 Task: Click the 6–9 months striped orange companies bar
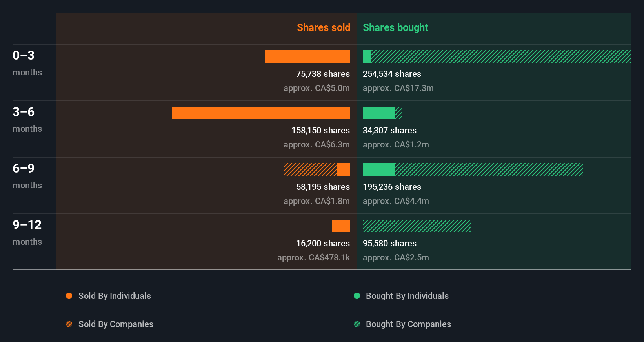point(311,169)
